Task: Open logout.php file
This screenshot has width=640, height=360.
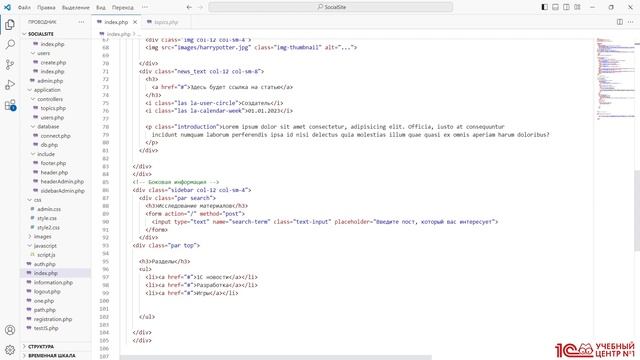Action: tap(47, 291)
